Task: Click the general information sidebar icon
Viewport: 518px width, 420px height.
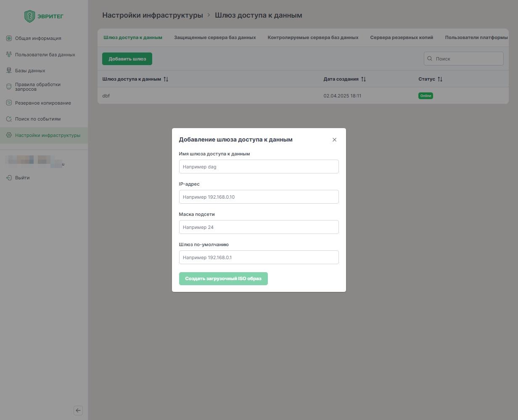Action: tap(9, 38)
